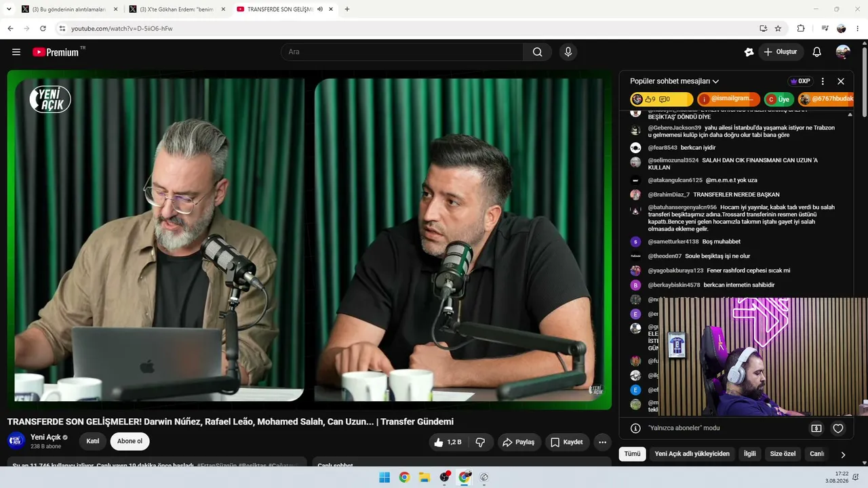Bookmark this page with star icon
This screenshot has height=488, width=868.
[x=778, y=28]
